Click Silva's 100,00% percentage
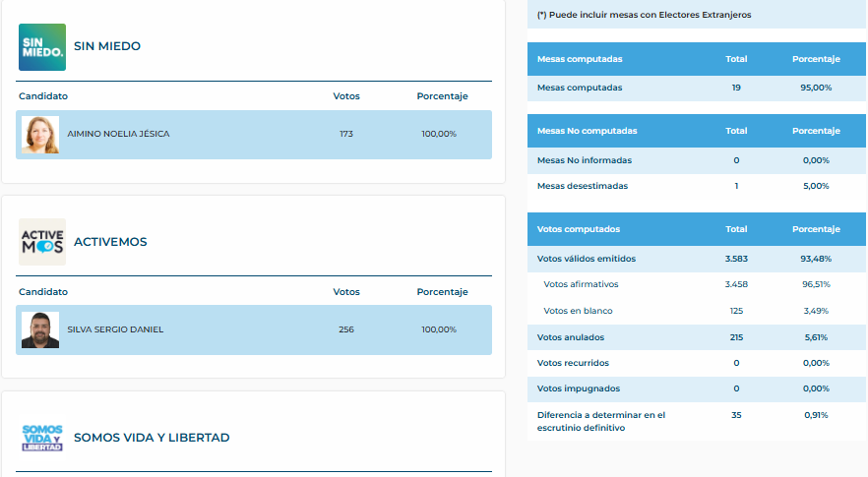 click(439, 329)
